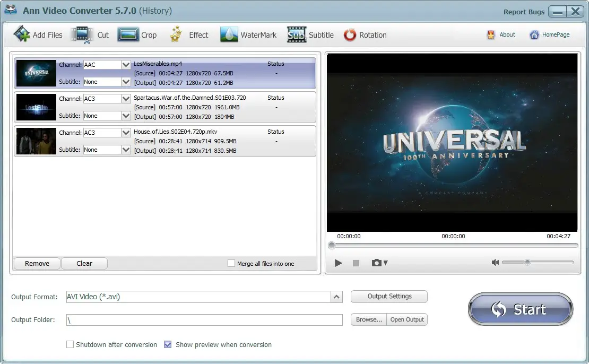Select the House.of.Lies video thumbnail
The image size is (589, 364).
coord(36,141)
